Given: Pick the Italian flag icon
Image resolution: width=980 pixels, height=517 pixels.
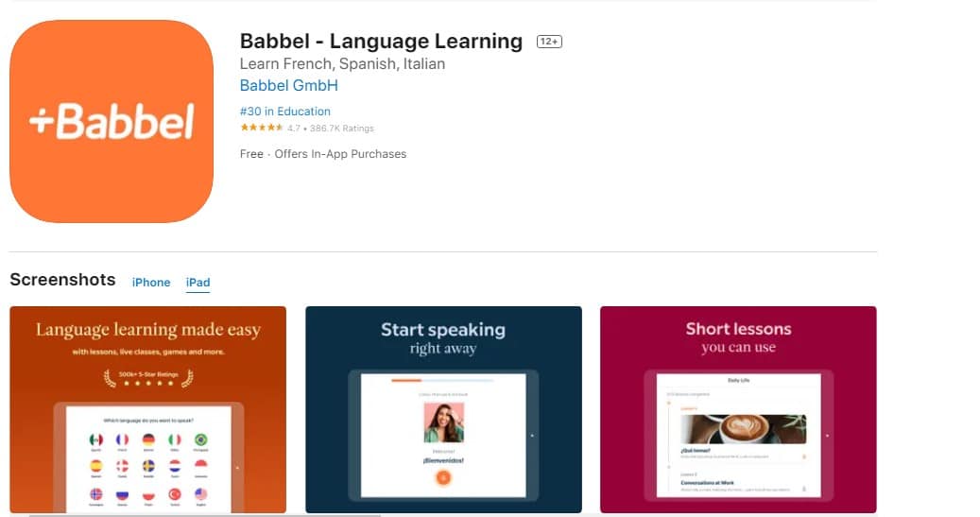Looking at the screenshot, I should click(174, 439).
